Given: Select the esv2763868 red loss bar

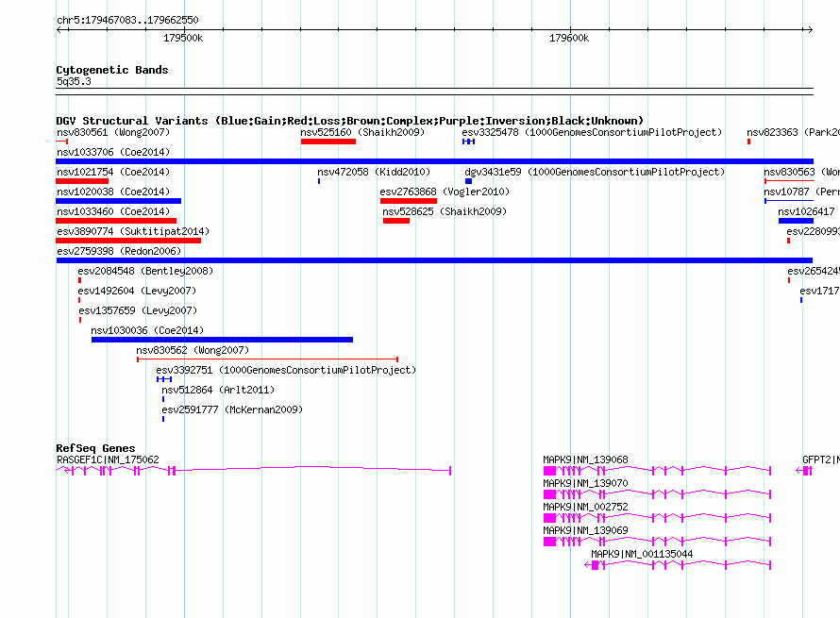Looking at the screenshot, I should pos(409,201).
